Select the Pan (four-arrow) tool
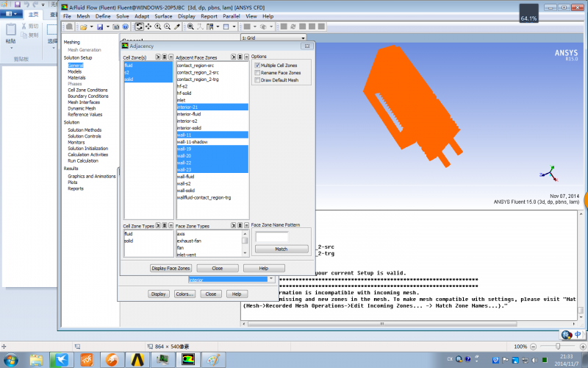The width and height of the screenshot is (588, 368). tap(148, 26)
